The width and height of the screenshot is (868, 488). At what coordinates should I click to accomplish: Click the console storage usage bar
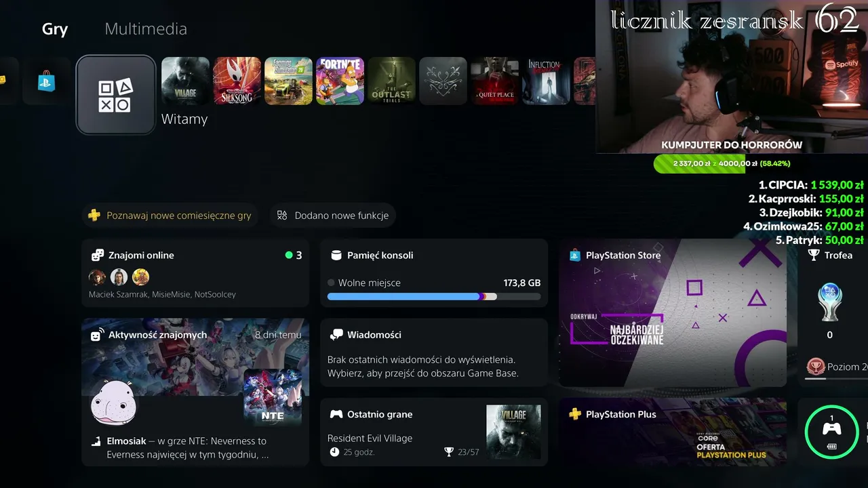[x=434, y=296]
